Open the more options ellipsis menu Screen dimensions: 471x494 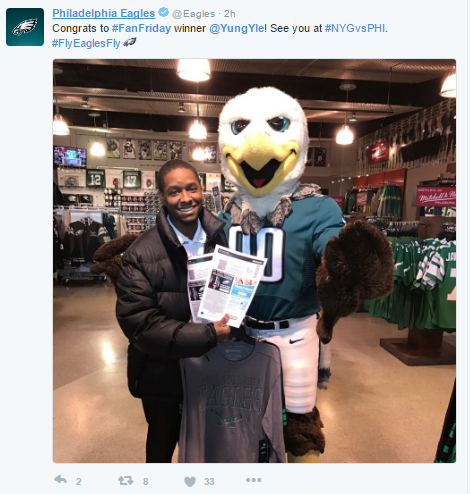[x=253, y=480]
